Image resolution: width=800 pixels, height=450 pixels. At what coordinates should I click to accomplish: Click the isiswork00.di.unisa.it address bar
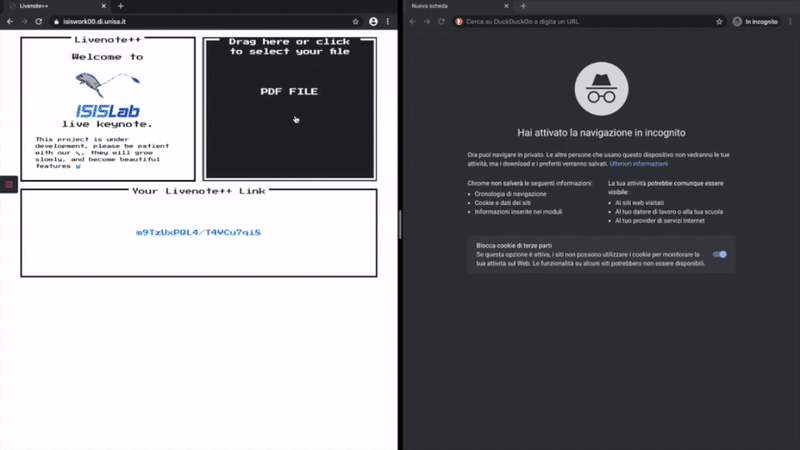204,21
